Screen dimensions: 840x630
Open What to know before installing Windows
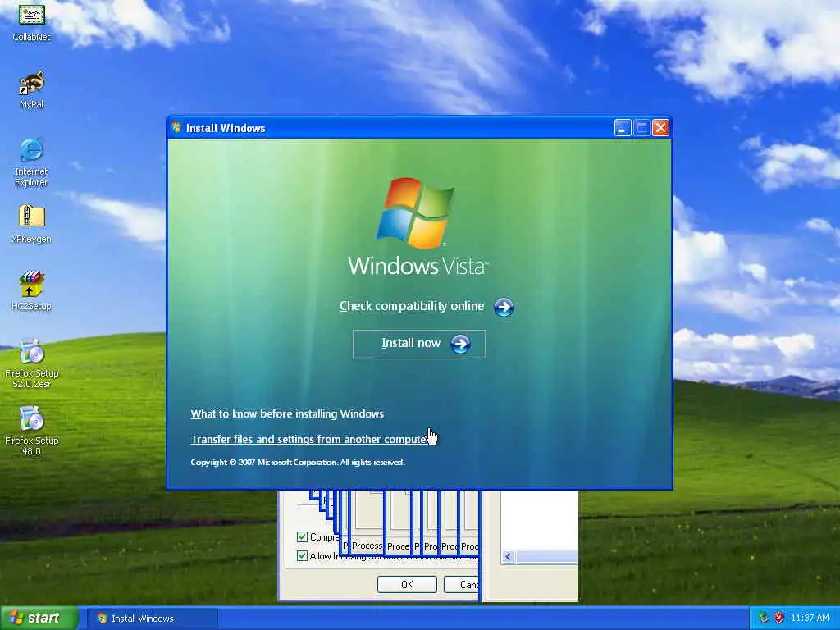287,413
